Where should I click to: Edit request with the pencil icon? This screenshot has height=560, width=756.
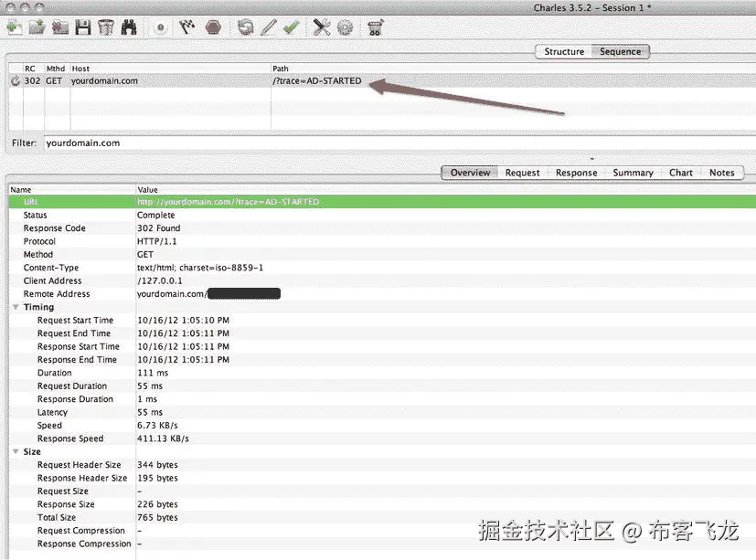(x=269, y=27)
